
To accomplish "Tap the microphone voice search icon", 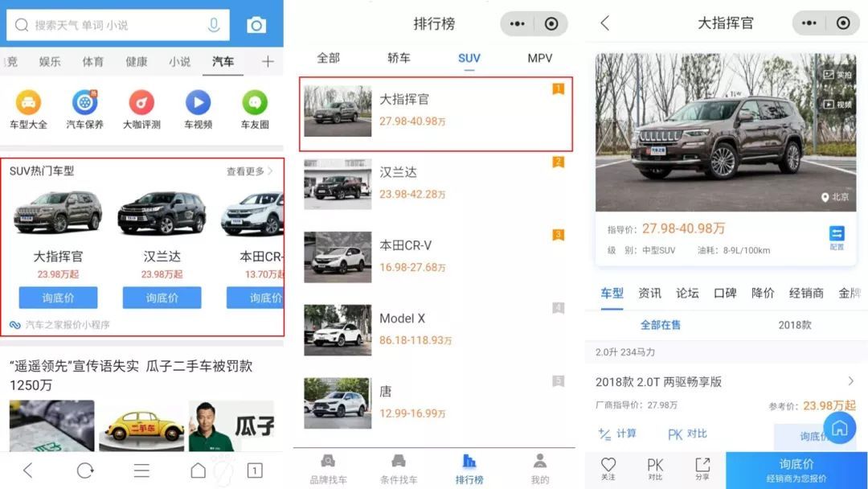I will 214,25.
